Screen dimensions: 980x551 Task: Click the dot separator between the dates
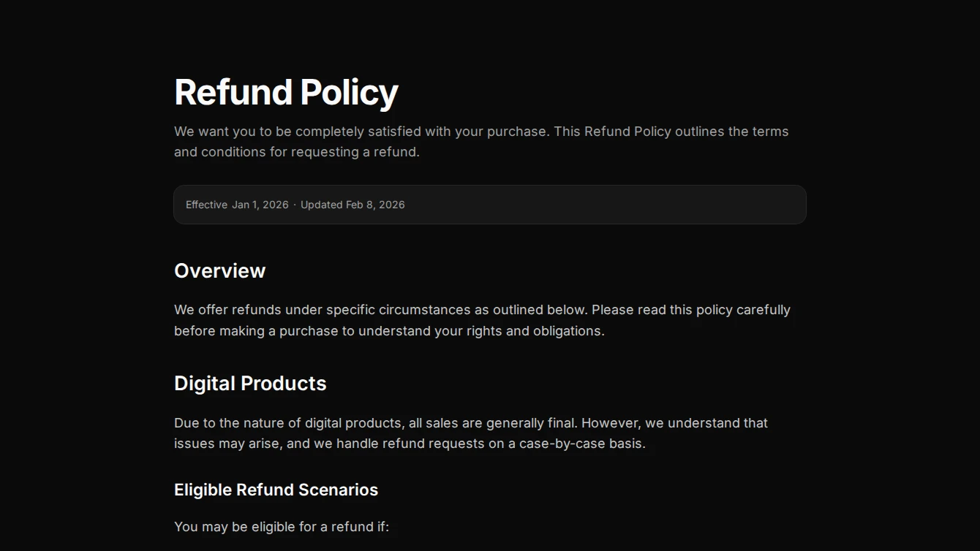295,205
